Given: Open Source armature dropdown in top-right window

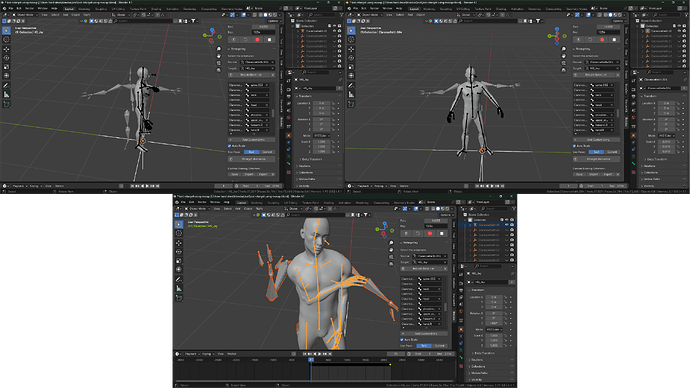Looking at the screenshot, I should (603, 62).
